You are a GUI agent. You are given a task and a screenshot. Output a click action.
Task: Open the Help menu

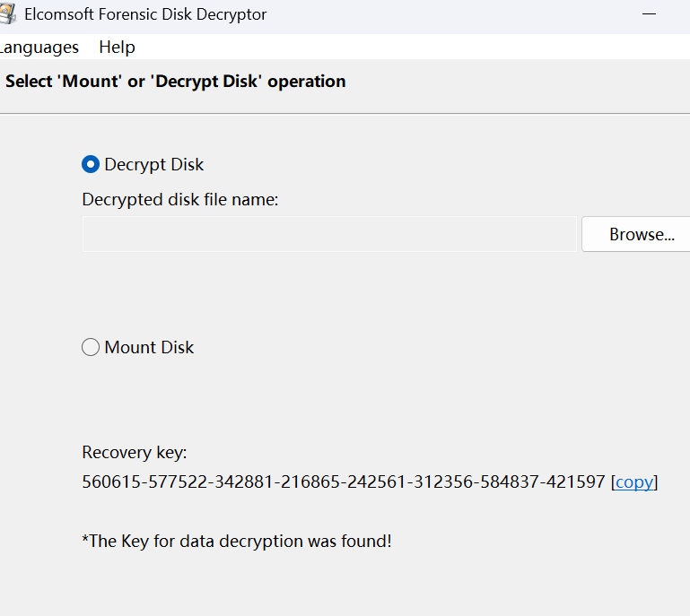117,47
